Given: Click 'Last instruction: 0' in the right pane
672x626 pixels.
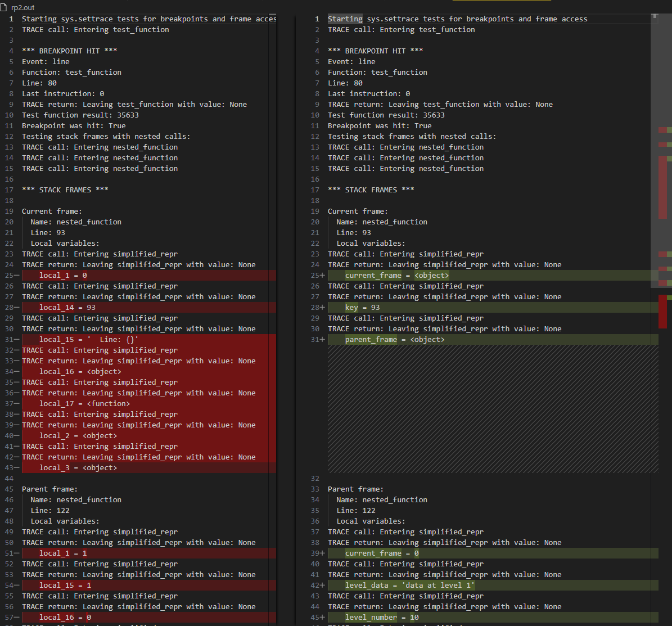Looking at the screenshot, I should coord(368,93).
